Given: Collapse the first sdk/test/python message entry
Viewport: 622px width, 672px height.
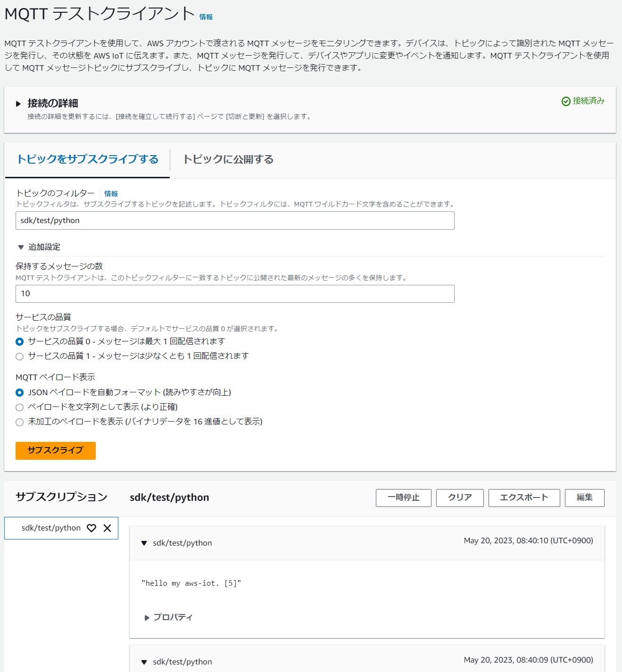Looking at the screenshot, I should pyautogui.click(x=144, y=543).
